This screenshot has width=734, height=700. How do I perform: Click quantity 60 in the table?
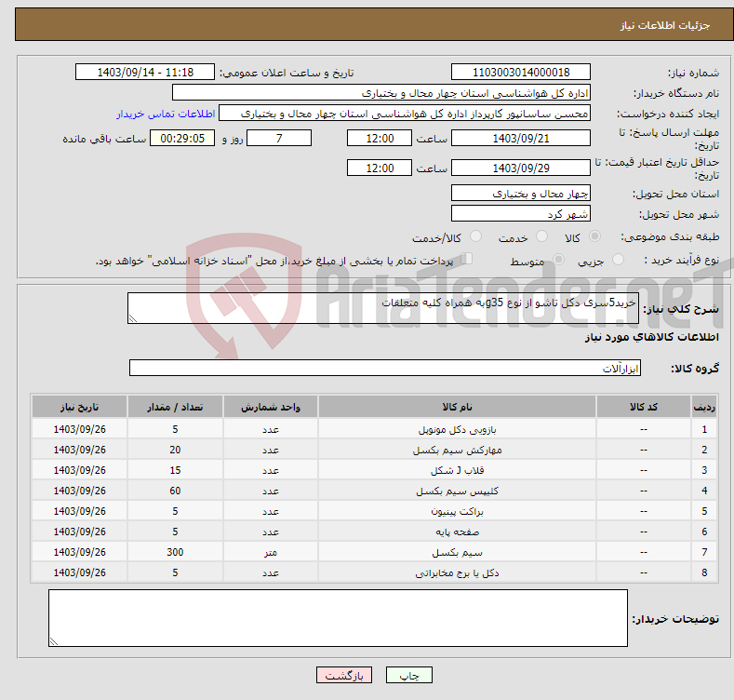(x=175, y=491)
